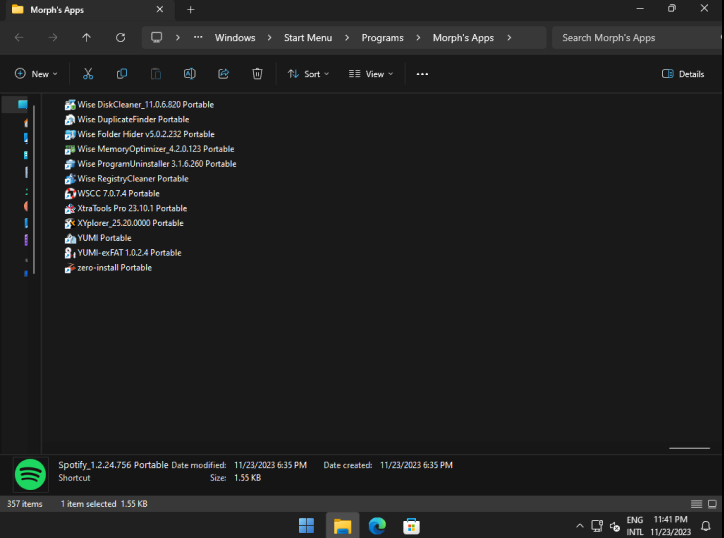The image size is (724, 538).
Task: Click the Paste clipboard icon
Action: 156,74
